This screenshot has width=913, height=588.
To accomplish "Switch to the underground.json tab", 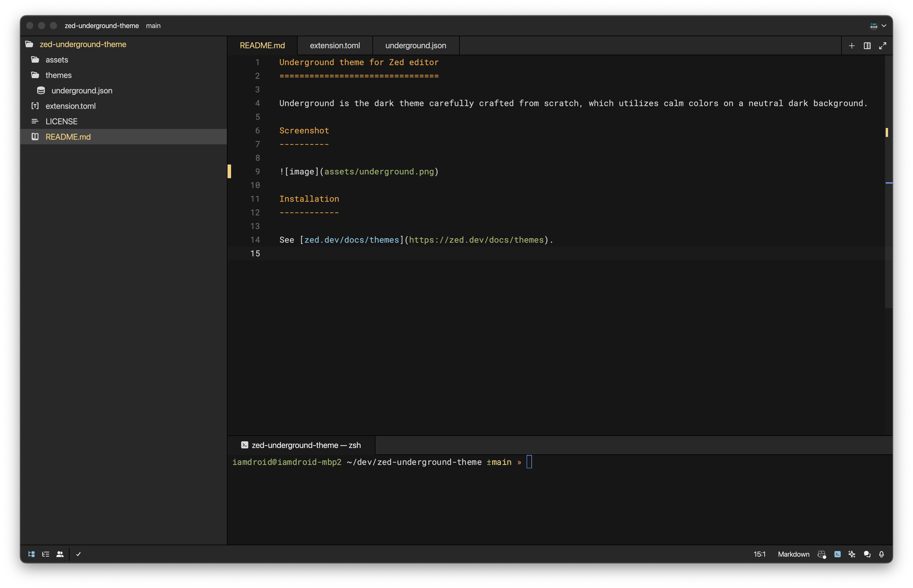I will (416, 45).
